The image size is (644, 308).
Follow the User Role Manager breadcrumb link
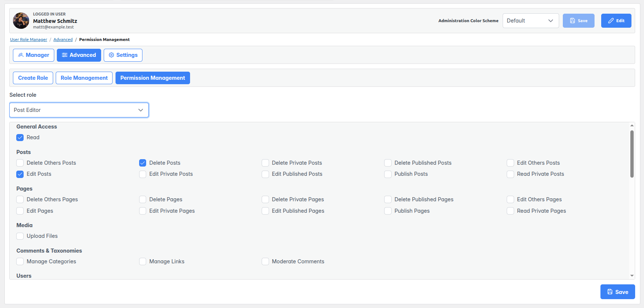[x=28, y=40]
